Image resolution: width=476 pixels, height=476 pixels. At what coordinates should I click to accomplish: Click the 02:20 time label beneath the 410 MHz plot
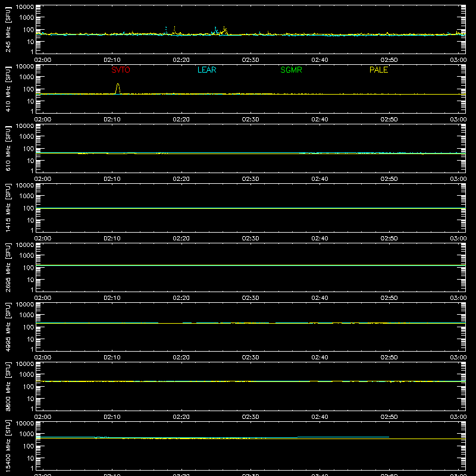(x=181, y=120)
